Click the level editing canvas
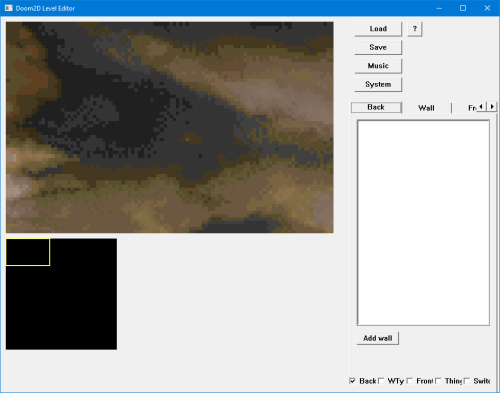Viewport: 500px width, 393px height. pyautogui.click(x=170, y=127)
